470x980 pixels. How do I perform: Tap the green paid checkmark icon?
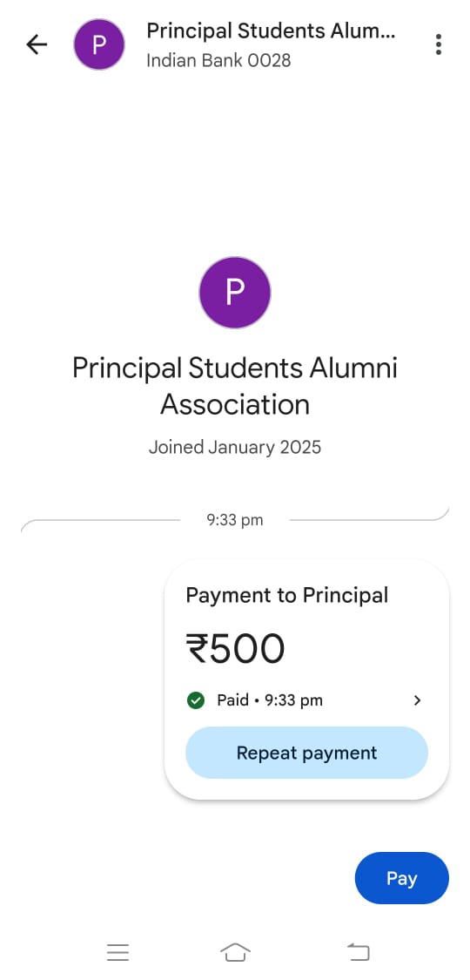tap(195, 700)
